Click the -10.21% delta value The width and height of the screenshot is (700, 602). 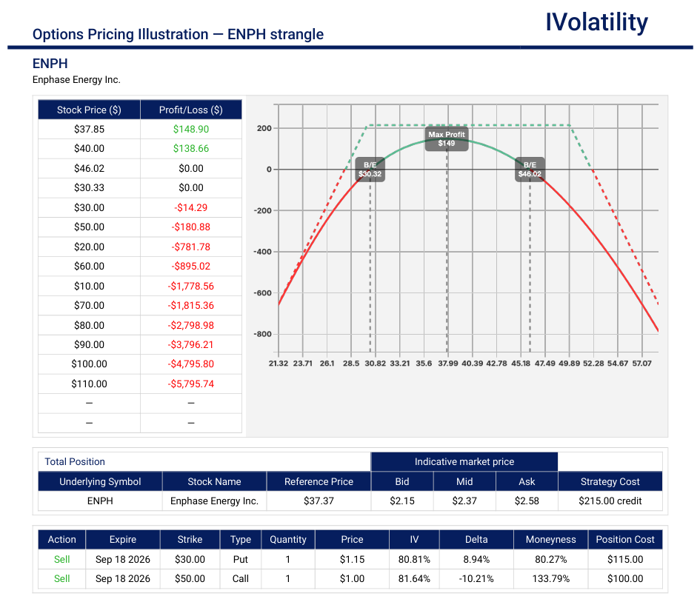[x=476, y=579]
